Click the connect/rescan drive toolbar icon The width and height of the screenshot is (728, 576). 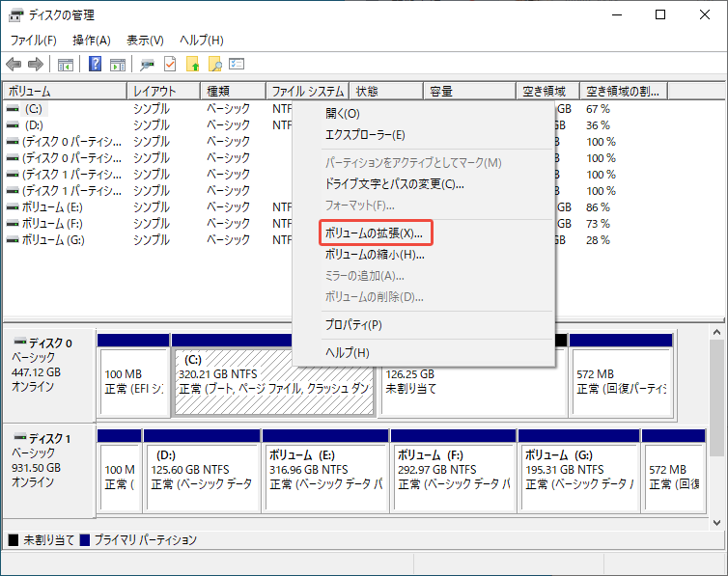pyautogui.click(x=147, y=64)
